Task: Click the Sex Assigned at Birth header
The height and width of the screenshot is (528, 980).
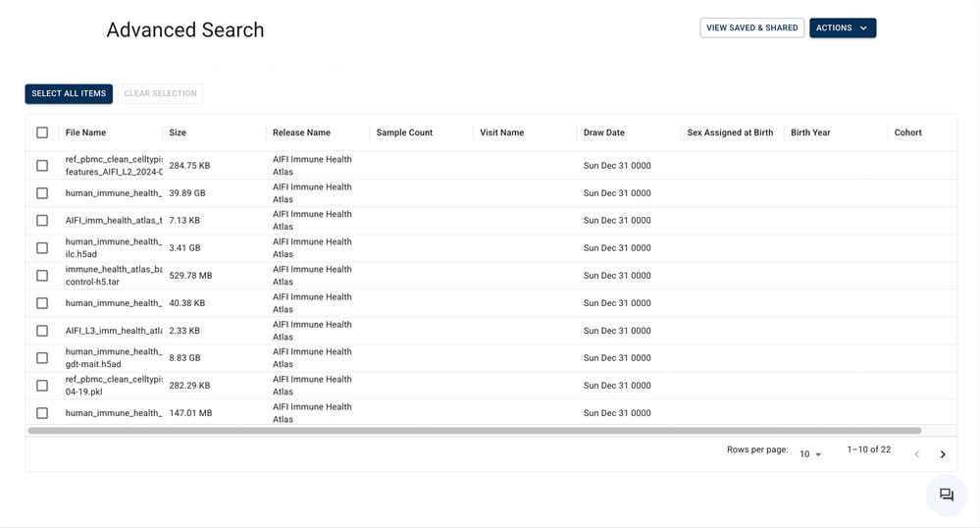Action: (730, 132)
